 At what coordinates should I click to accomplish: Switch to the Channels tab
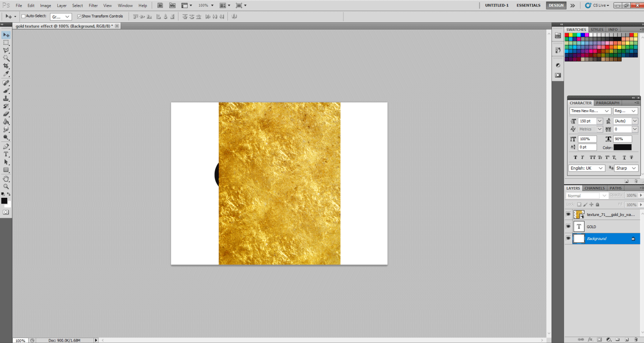(x=594, y=188)
